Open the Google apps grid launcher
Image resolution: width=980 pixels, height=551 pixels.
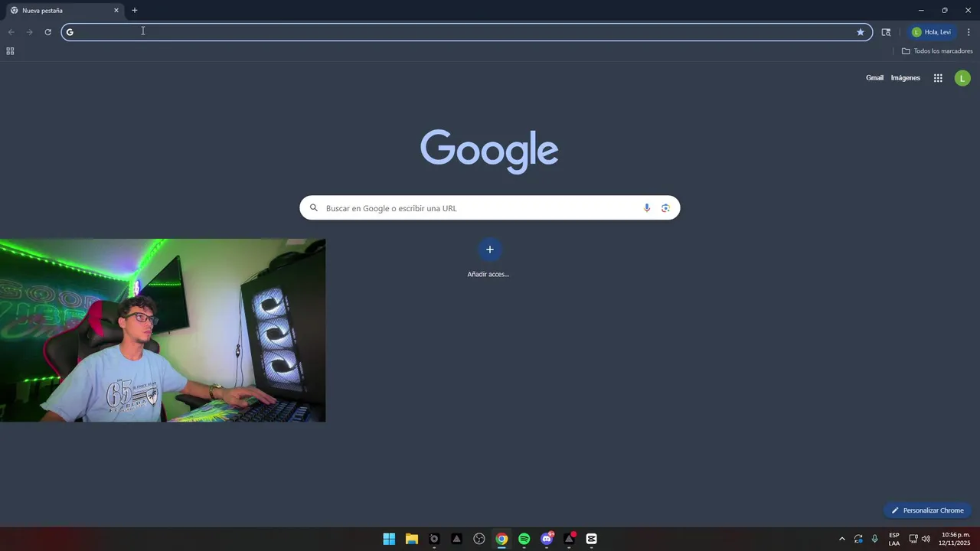[x=938, y=78]
